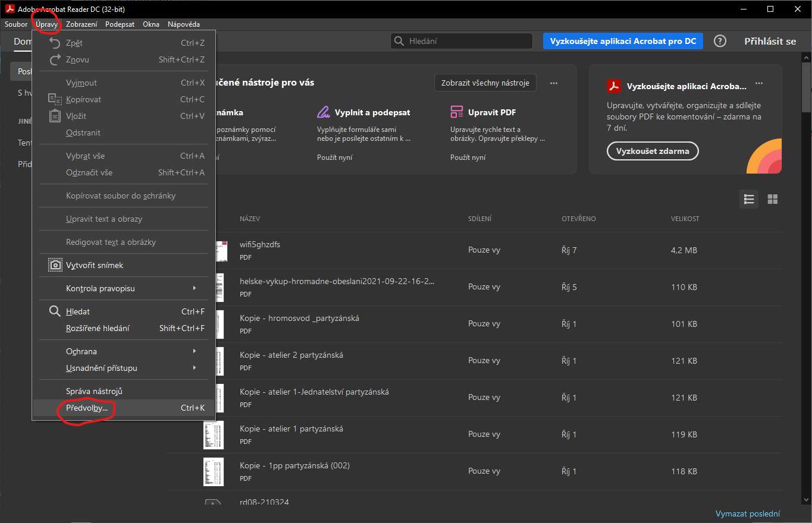Open the Okna menu
Screen dimensions: 812x523
(151, 24)
